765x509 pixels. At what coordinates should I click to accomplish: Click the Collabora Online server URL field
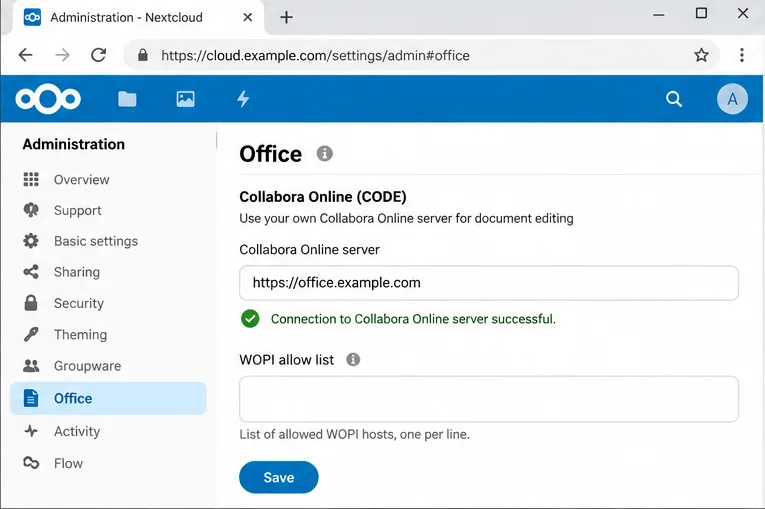(x=488, y=283)
